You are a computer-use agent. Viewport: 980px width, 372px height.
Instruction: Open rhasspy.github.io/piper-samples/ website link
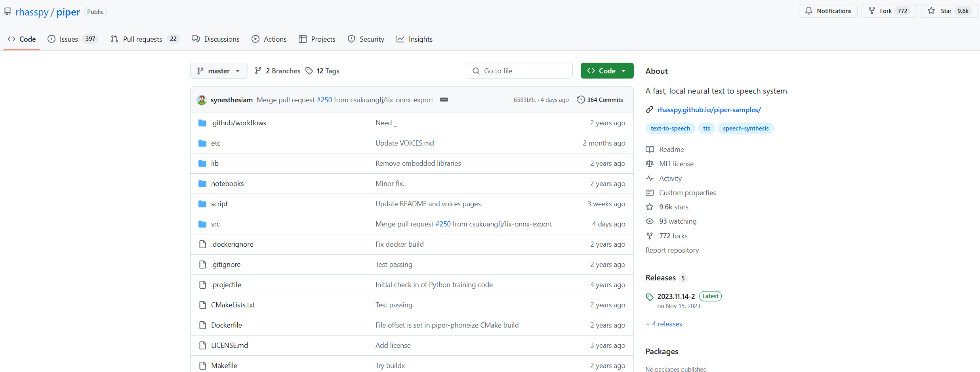tap(709, 110)
